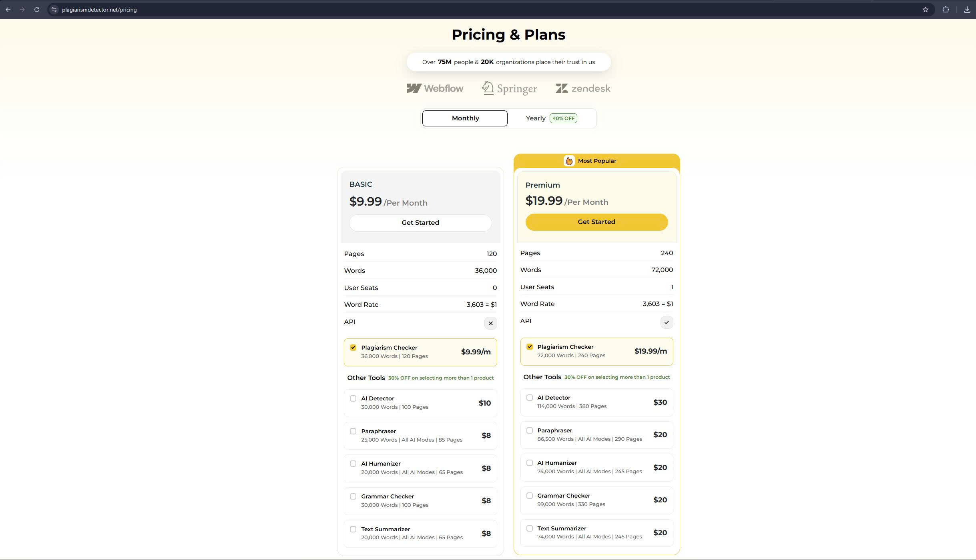Click the Basic Words value 36,000

(486, 271)
